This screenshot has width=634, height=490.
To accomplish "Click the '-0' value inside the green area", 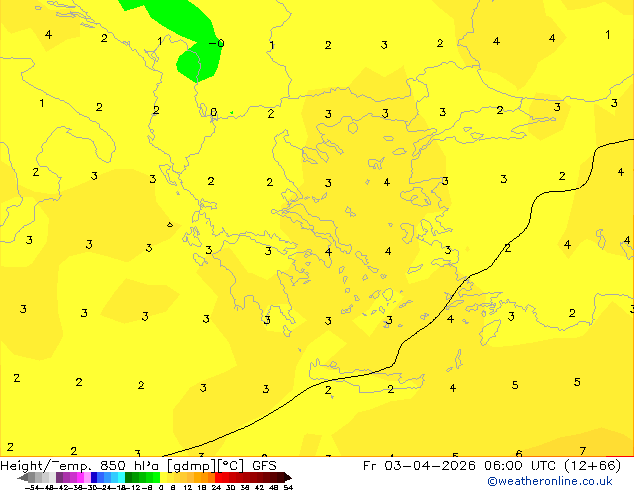I will [216, 43].
